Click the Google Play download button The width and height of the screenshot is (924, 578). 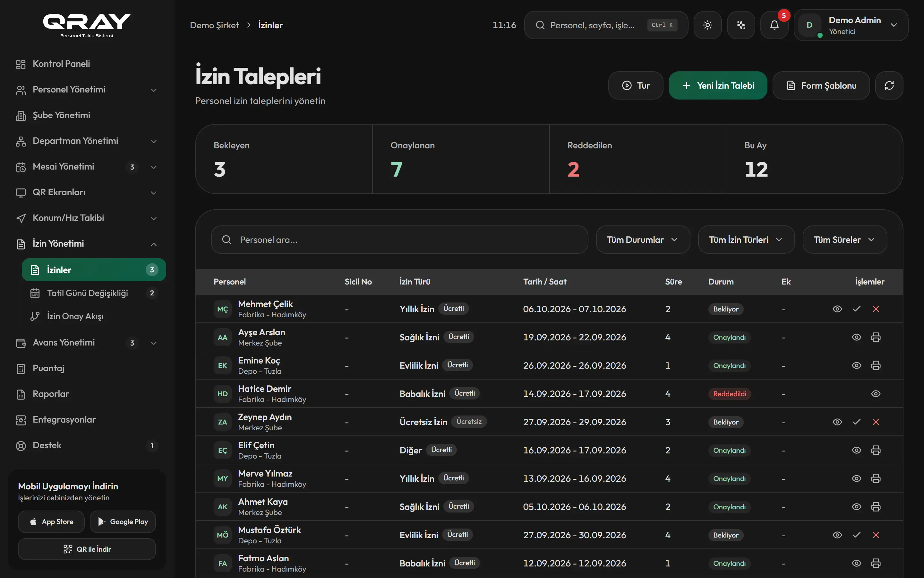[123, 522]
